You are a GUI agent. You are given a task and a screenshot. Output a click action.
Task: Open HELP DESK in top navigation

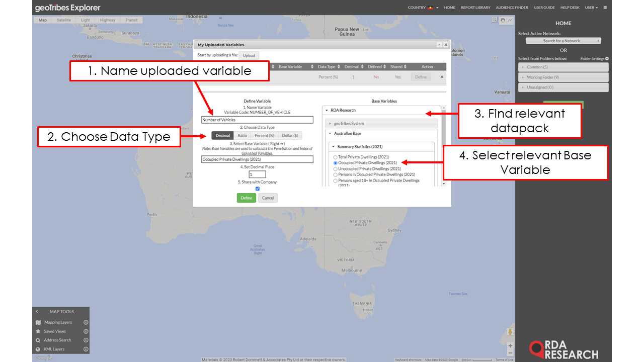pos(570,8)
